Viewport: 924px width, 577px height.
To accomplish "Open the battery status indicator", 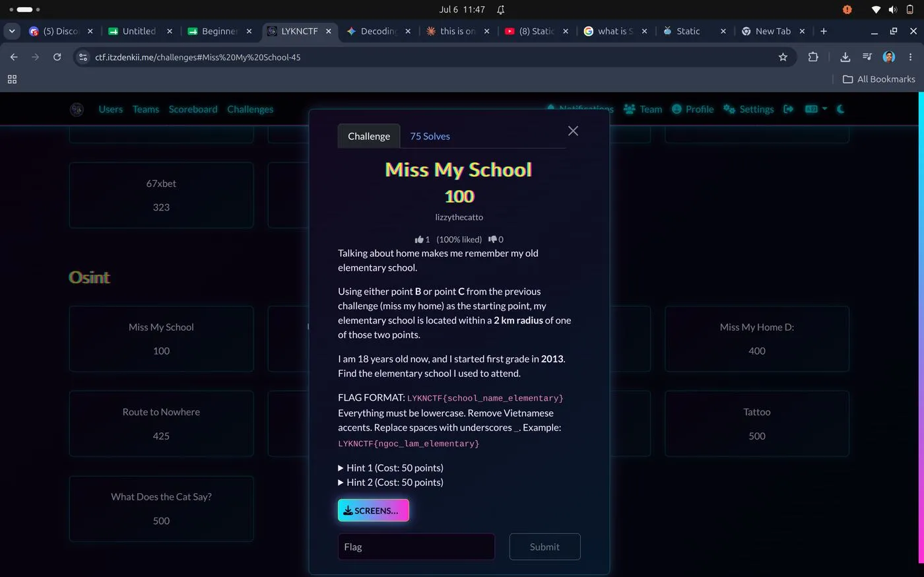I will click(910, 10).
